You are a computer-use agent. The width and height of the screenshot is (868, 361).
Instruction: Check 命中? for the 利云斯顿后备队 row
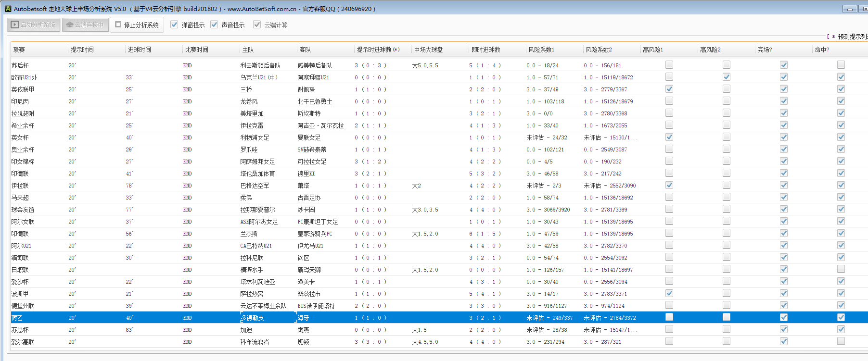pos(841,65)
